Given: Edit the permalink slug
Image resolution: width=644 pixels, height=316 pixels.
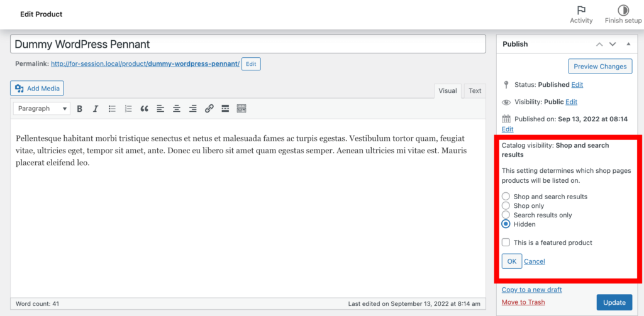Looking at the screenshot, I should (x=251, y=64).
